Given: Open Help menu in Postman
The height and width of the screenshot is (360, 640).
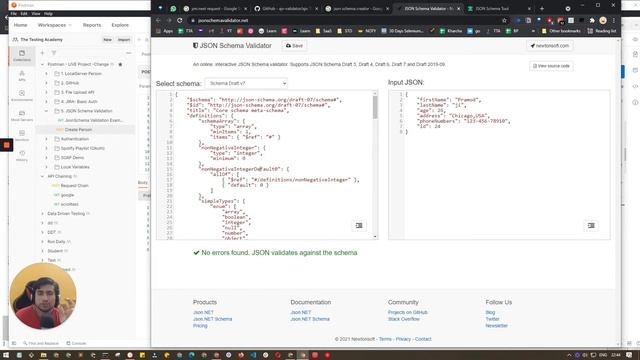Looking at the screenshot, I should tap(48, 13).
